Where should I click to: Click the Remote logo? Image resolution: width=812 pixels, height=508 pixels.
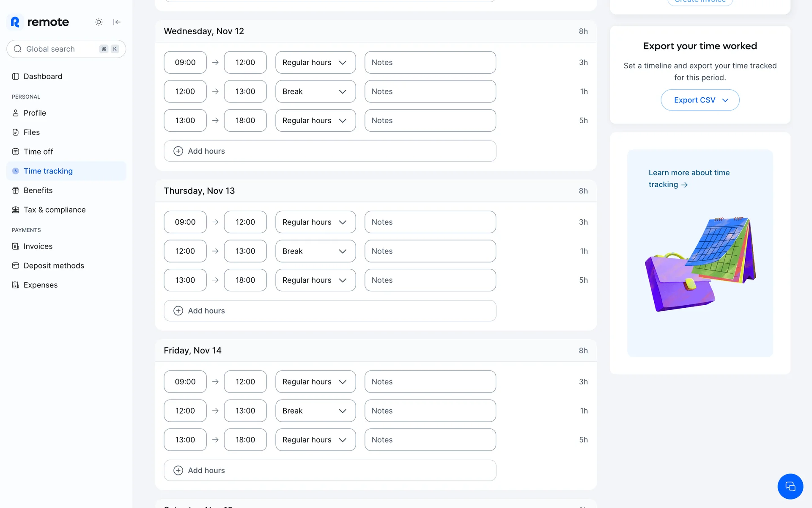point(40,22)
